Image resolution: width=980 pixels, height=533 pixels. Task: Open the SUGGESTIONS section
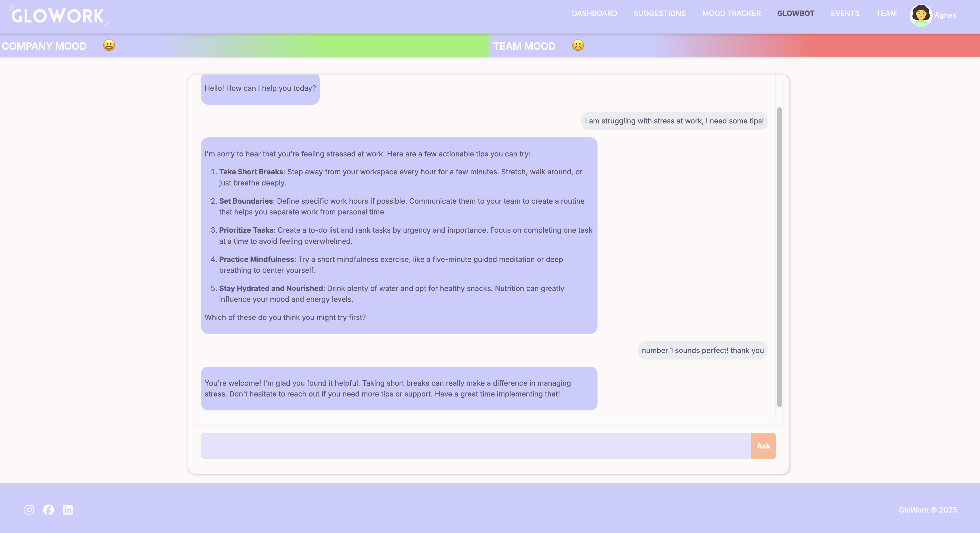coord(659,13)
